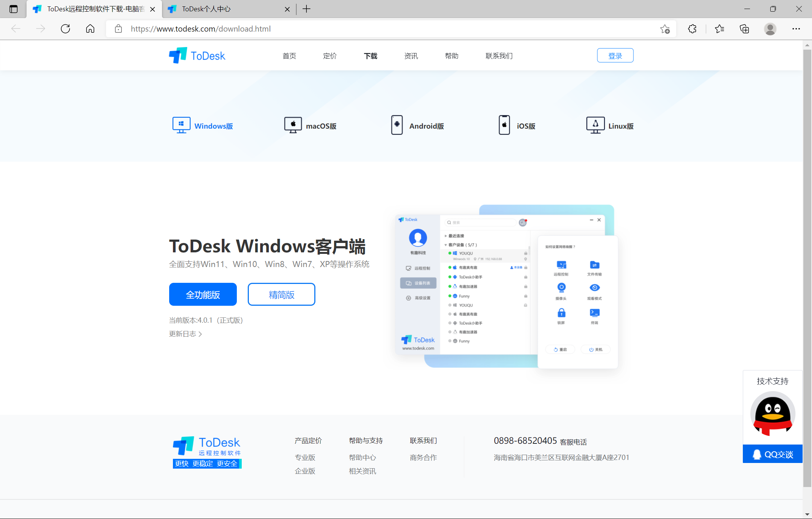Open the browser extensions icon

(x=692, y=29)
